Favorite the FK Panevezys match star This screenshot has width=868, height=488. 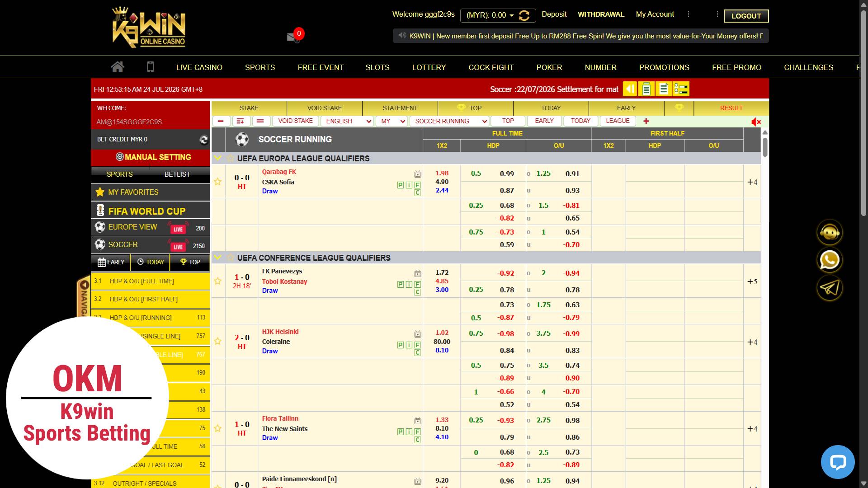[217, 281]
